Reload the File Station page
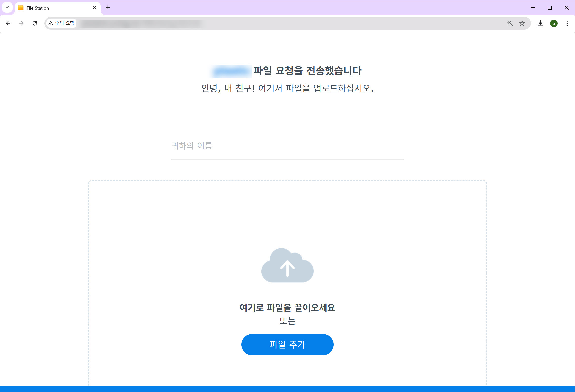This screenshot has height=392, width=575. click(35, 23)
